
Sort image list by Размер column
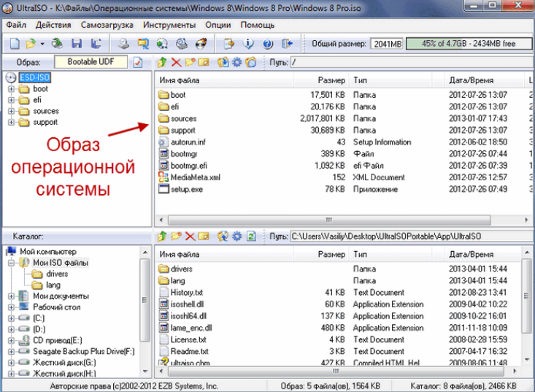320,80
